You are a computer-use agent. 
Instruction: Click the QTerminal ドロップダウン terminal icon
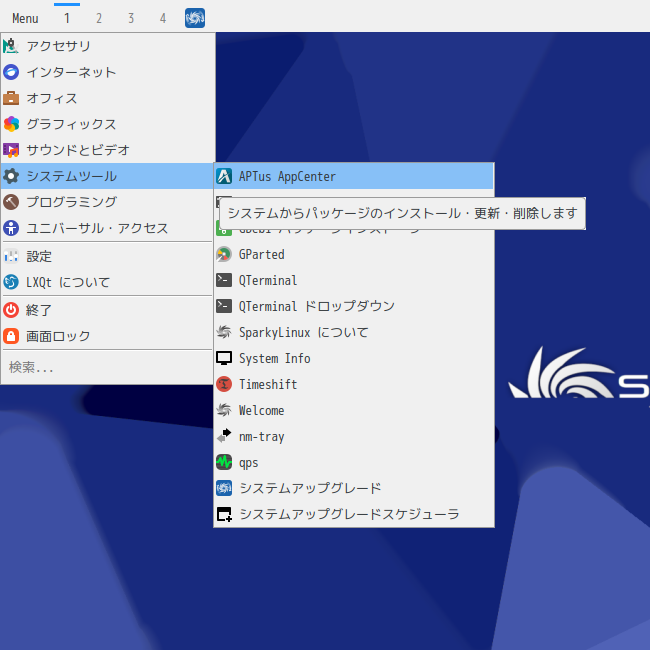224,306
